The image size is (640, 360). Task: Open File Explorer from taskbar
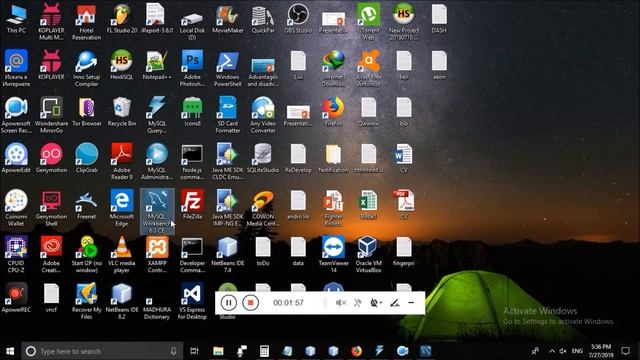click(218, 351)
